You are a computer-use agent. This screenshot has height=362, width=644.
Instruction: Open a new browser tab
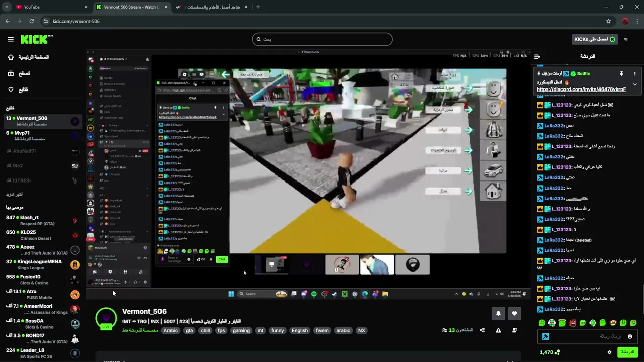(258, 7)
